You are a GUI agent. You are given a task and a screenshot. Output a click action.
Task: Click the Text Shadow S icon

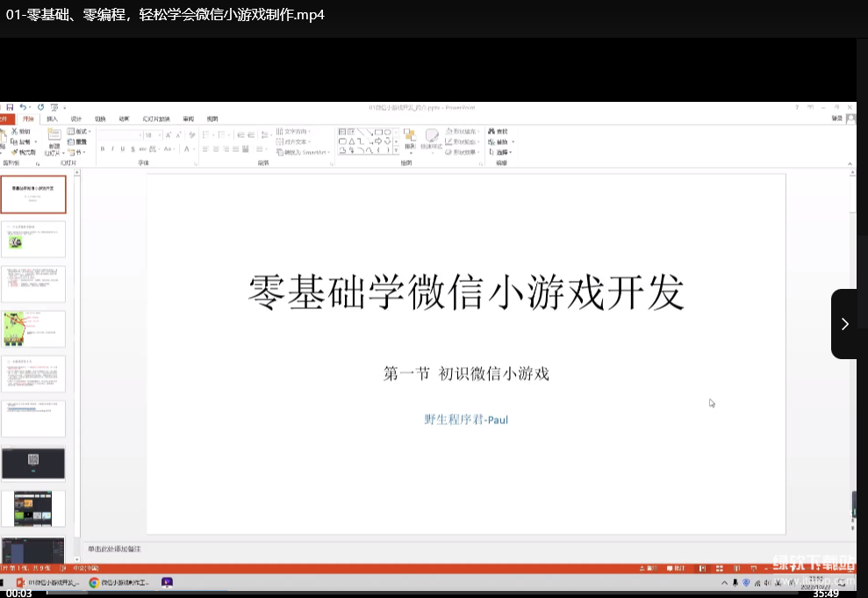[133, 149]
